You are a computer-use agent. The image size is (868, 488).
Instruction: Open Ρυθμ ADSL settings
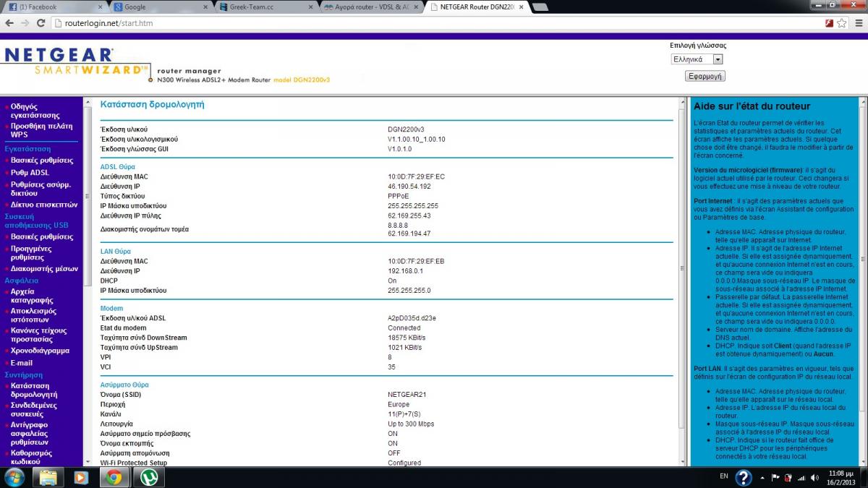(30, 172)
